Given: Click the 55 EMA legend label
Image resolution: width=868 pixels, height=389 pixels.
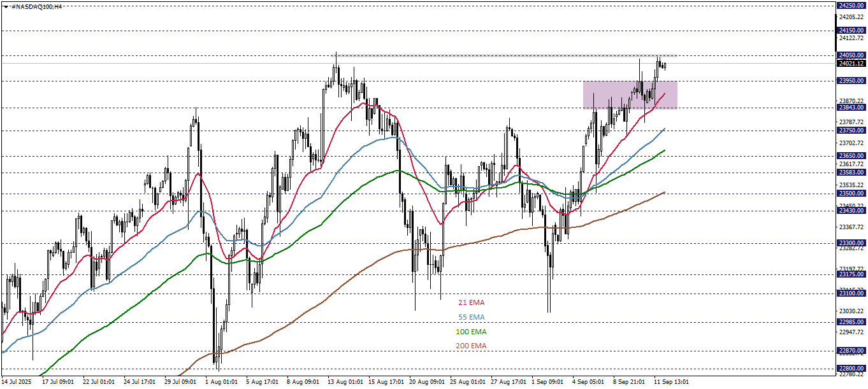Looking at the screenshot, I should click(471, 317).
